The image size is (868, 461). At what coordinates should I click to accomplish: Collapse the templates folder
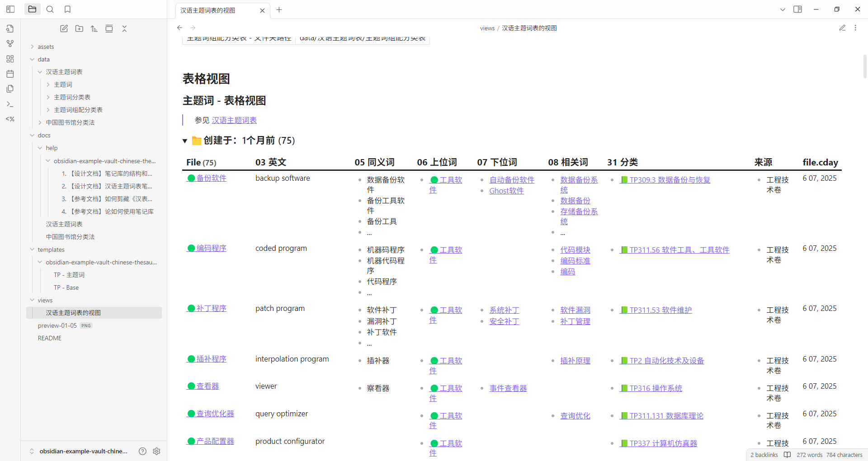32,249
